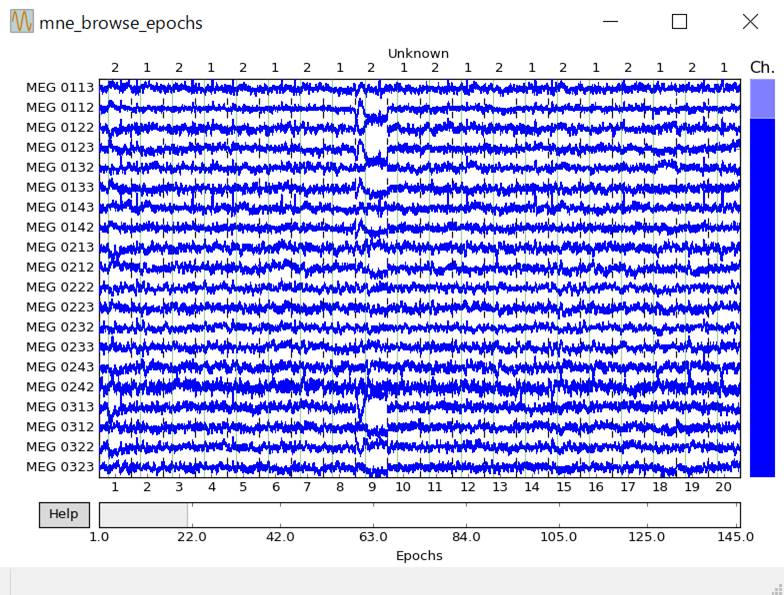Mark channel MEG 0113 as bad
This screenshot has width=784, height=595.
pyautogui.click(x=60, y=87)
